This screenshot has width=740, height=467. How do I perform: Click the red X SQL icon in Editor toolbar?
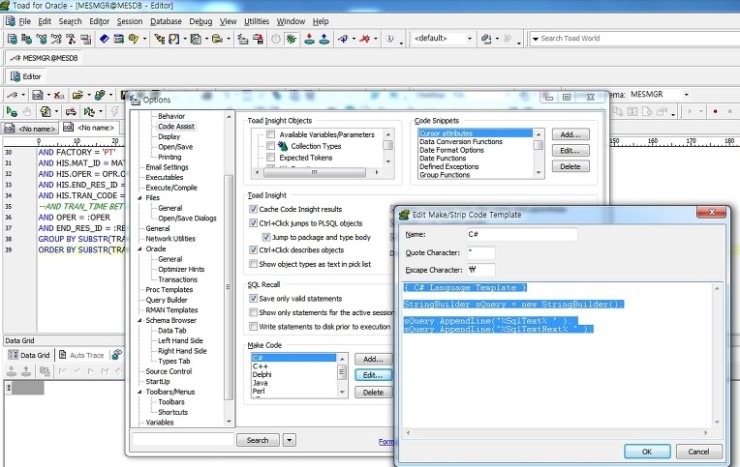point(59,95)
